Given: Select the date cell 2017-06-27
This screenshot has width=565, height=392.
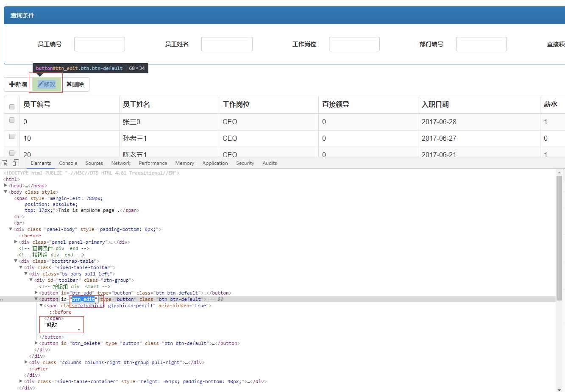Looking at the screenshot, I should 479,139.
